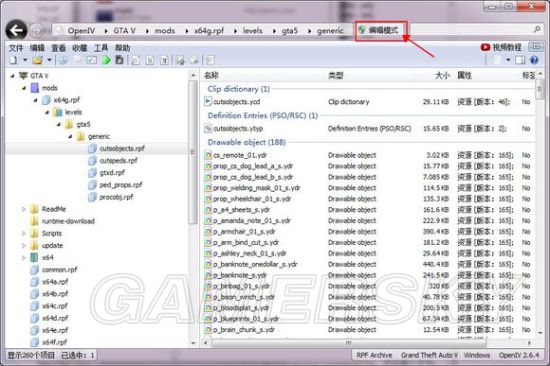Open the 收藏 menu

(80, 48)
